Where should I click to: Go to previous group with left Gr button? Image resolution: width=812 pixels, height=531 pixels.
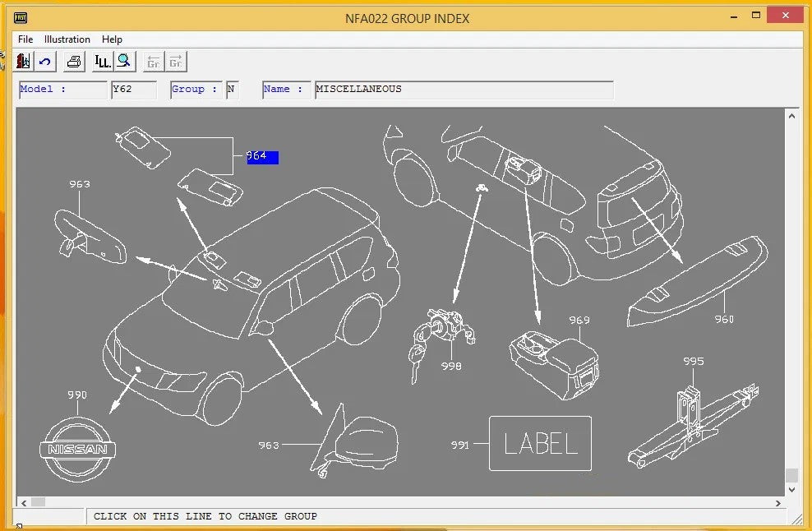[x=153, y=62]
